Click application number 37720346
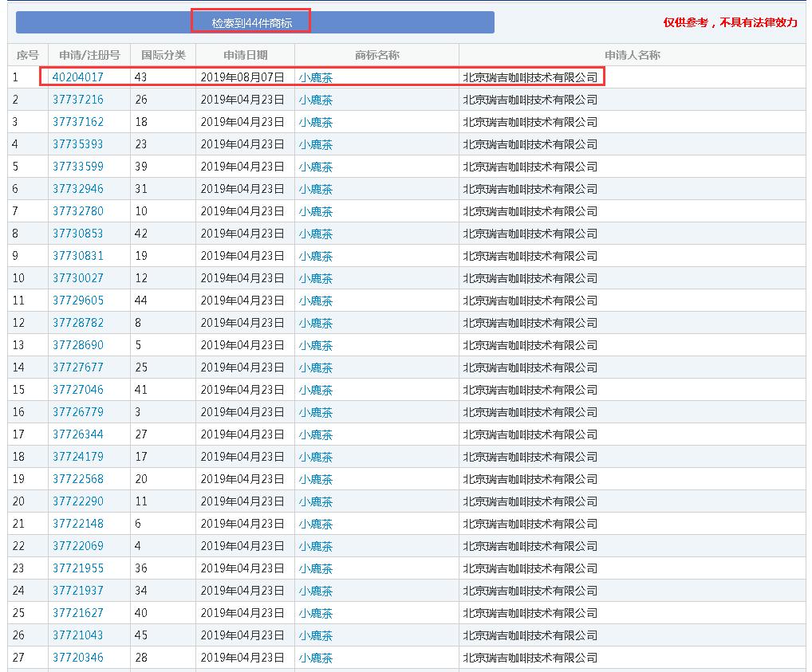This screenshot has height=672, width=812. (x=77, y=658)
